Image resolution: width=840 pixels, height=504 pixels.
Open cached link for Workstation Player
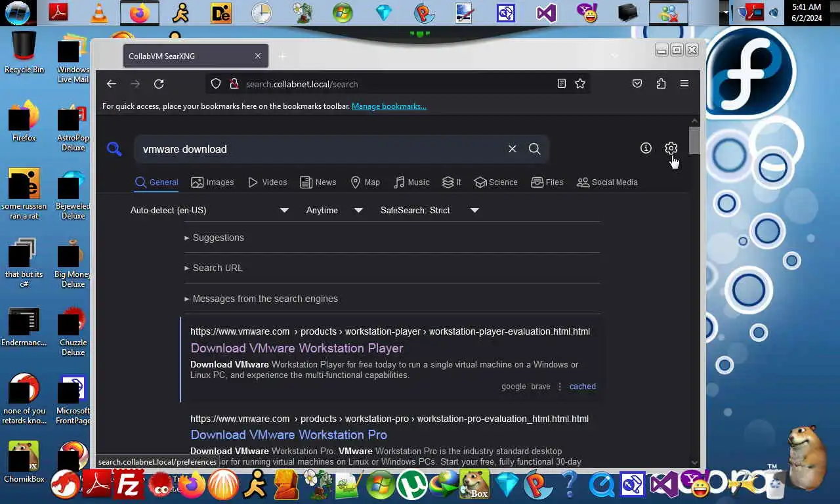coord(583,387)
